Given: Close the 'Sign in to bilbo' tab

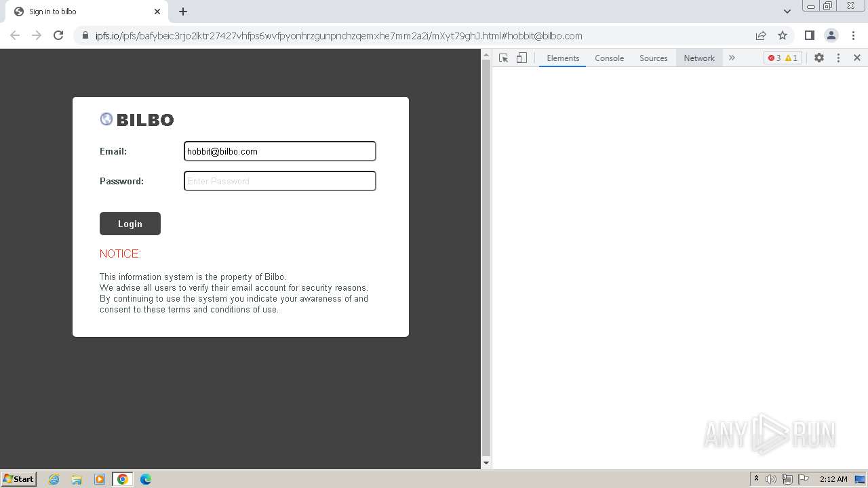Looking at the screenshot, I should [x=157, y=12].
